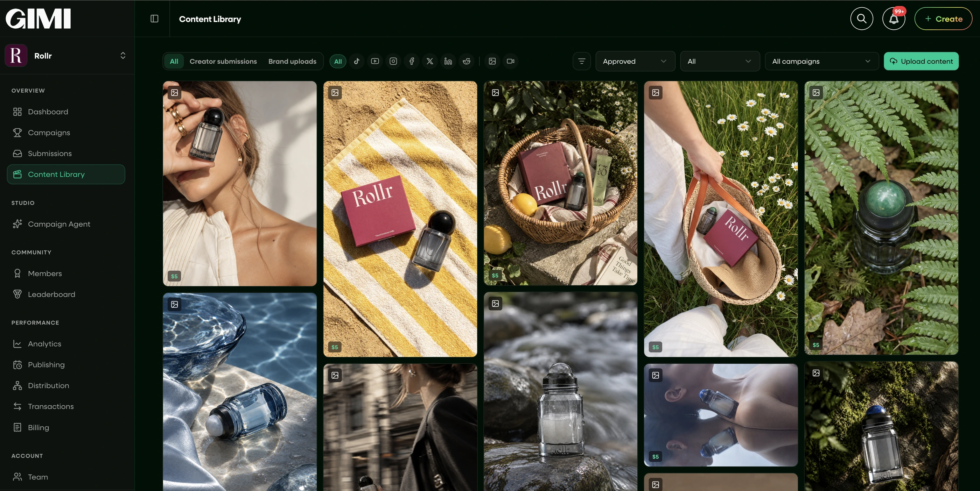Screen dimensions: 980x491
Task: Select the All platforms pill
Action: tap(338, 61)
